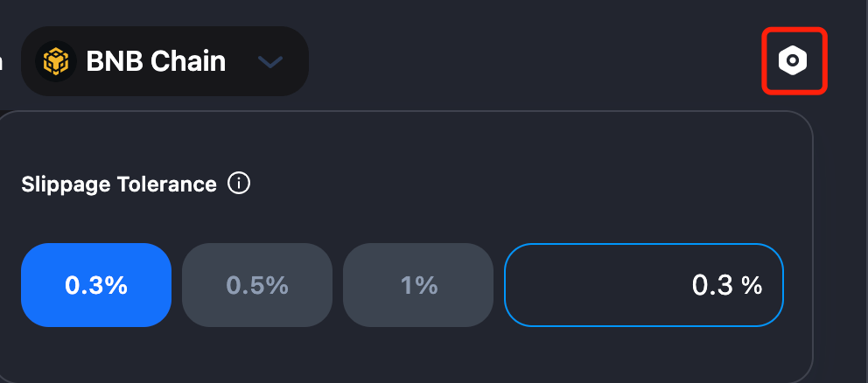
Task: Open the hexagon settings icon
Action: tap(793, 60)
